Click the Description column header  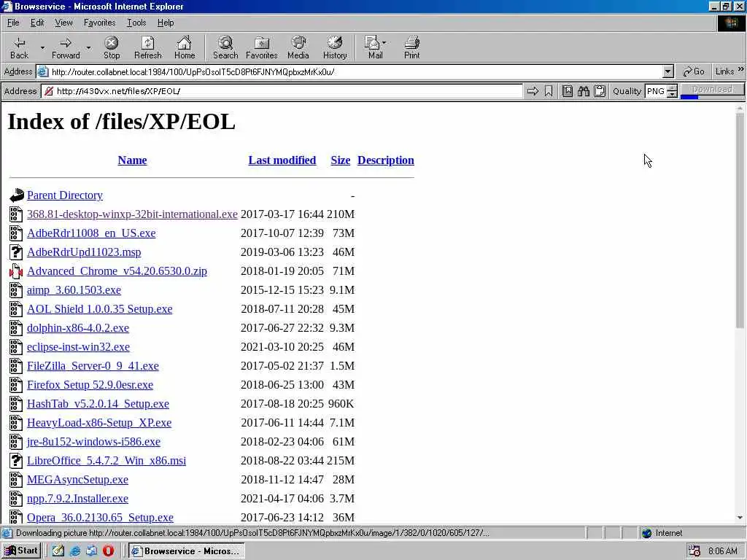pyautogui.click(x=385, y=160)
